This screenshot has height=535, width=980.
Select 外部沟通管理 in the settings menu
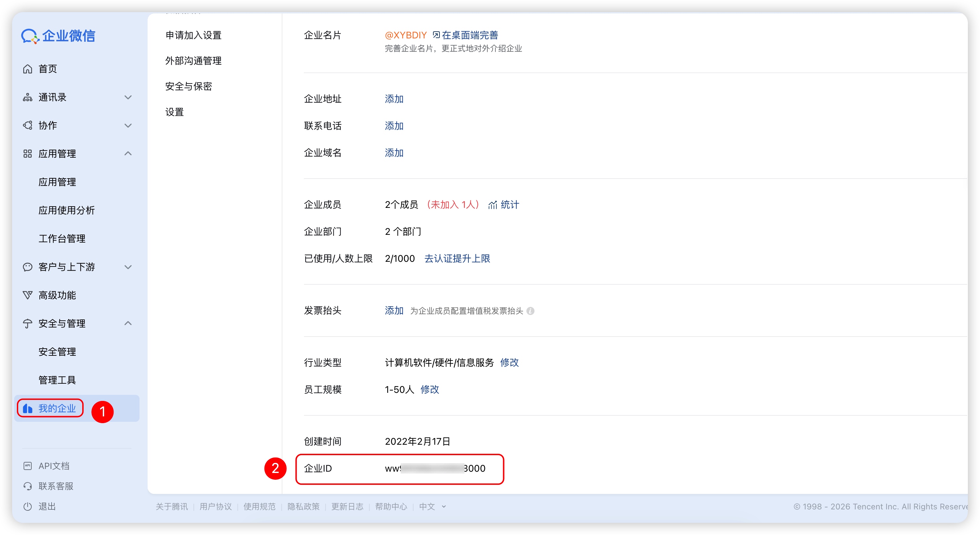(x=193, y=61)
